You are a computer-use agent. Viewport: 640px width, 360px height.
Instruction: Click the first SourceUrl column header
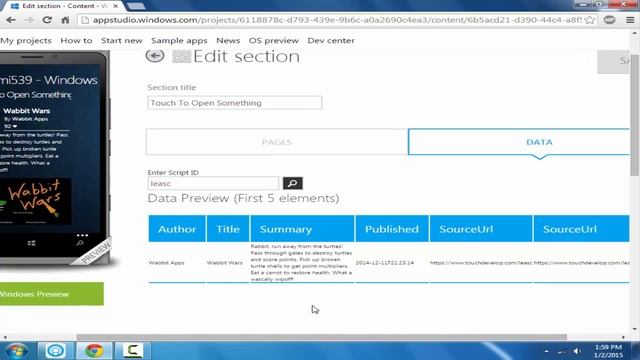point(481,229)
